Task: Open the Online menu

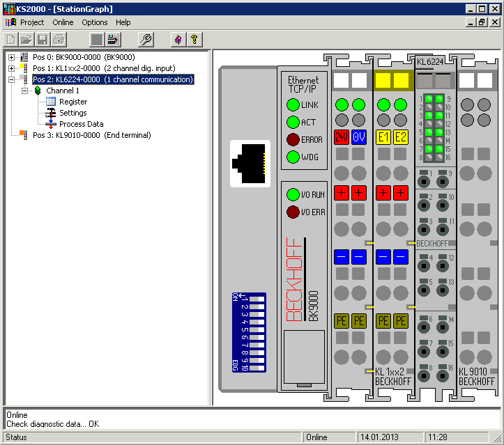Action: (x=63, y=22)
